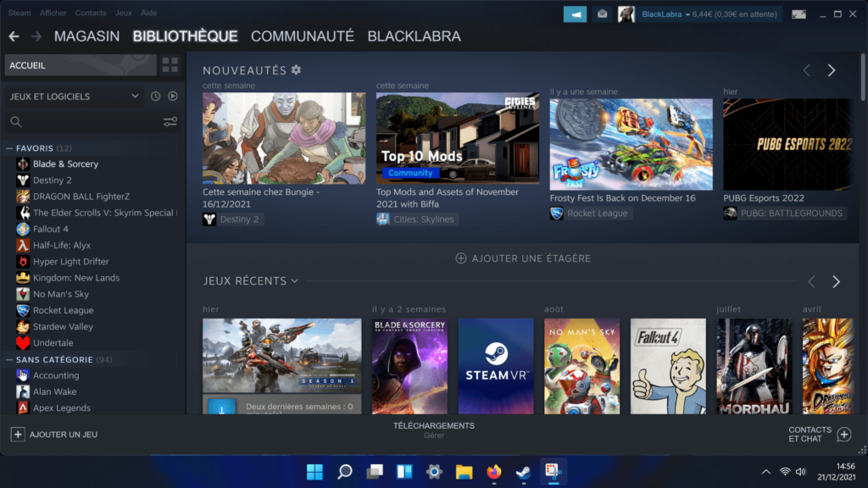
Task: Click the Destiny 2 news tag
Action: 234,219
